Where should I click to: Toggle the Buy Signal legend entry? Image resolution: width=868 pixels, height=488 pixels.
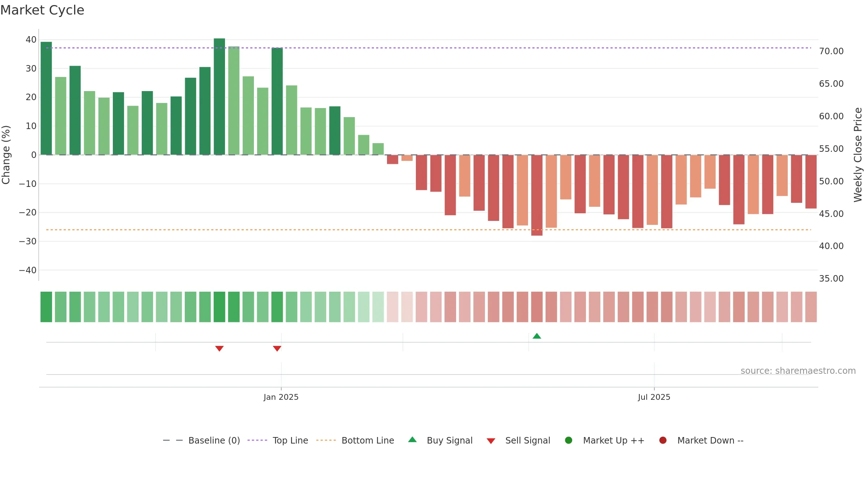pyautogui.click(x=440, y=440)
